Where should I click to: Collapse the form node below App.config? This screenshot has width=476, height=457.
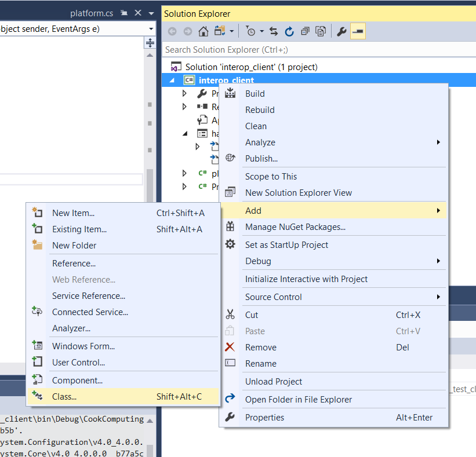[185, 133]
